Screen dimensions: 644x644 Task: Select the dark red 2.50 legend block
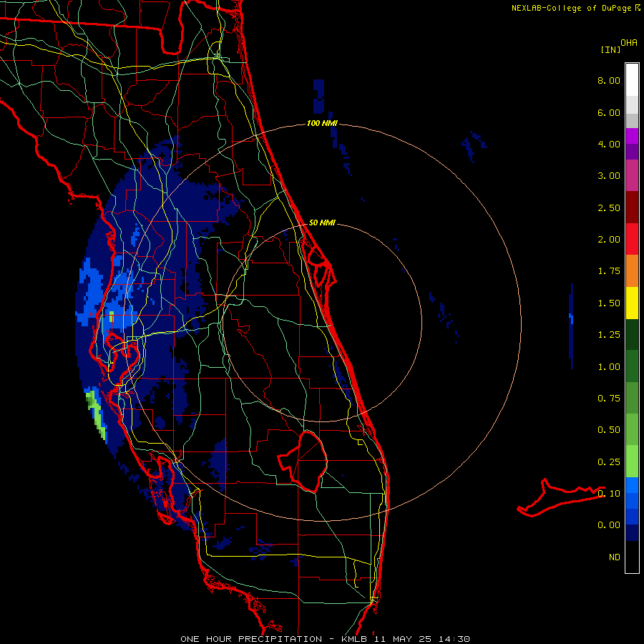point(632,208)
